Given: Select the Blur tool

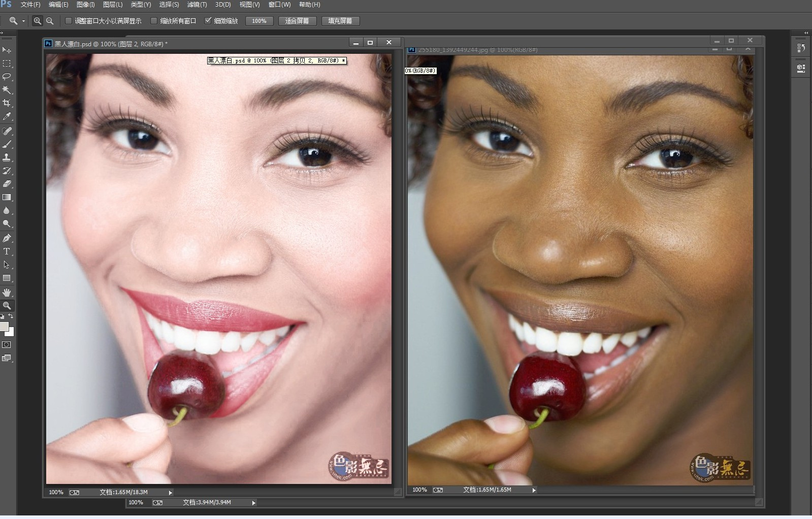Looking at the screenshot, I should (7, 210).
